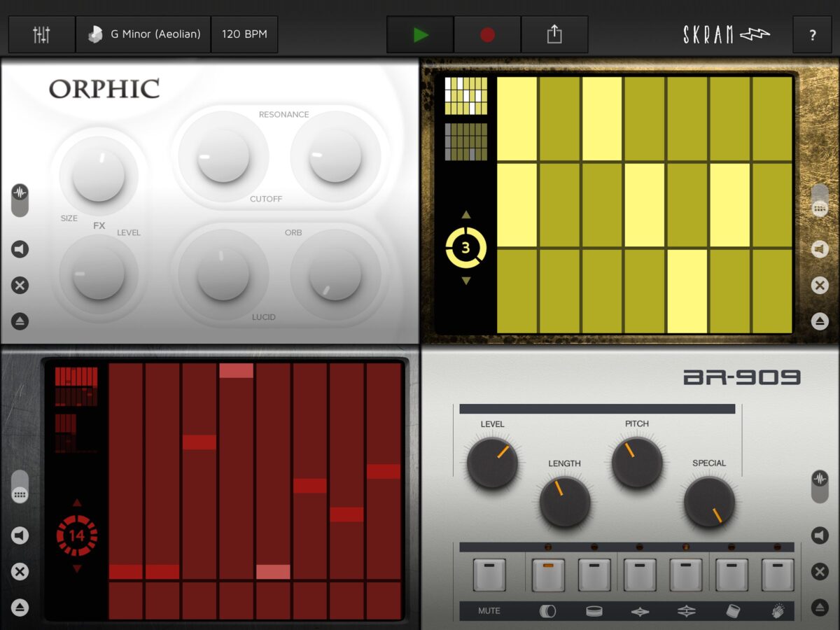
Task: Click the share/export icon in top bar
Action: coord(554,34)
